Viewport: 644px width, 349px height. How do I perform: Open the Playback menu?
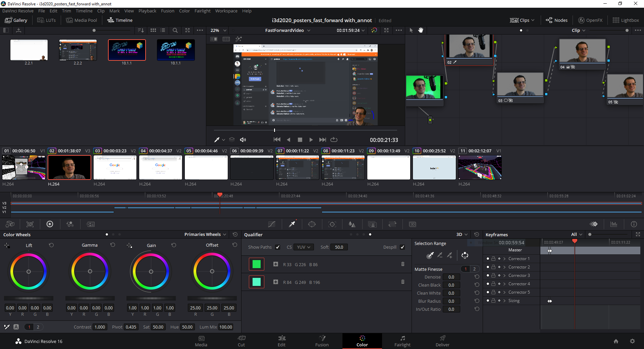pyautogui.click(x=147, y=11)
